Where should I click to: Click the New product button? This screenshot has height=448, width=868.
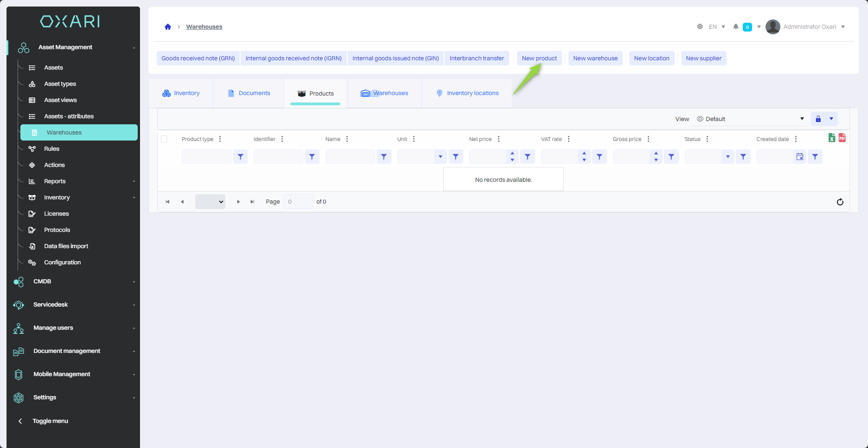pyautogui.click(x=539, y=58)
